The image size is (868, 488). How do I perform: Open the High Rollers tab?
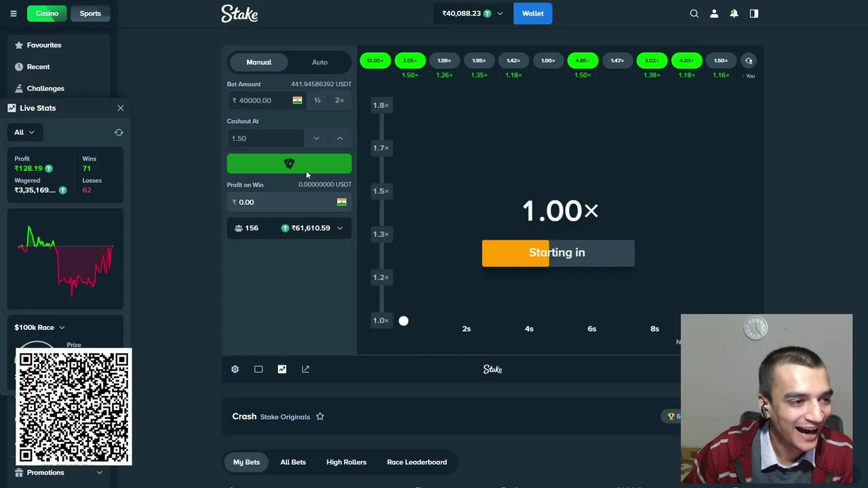(x=346, y=462)
